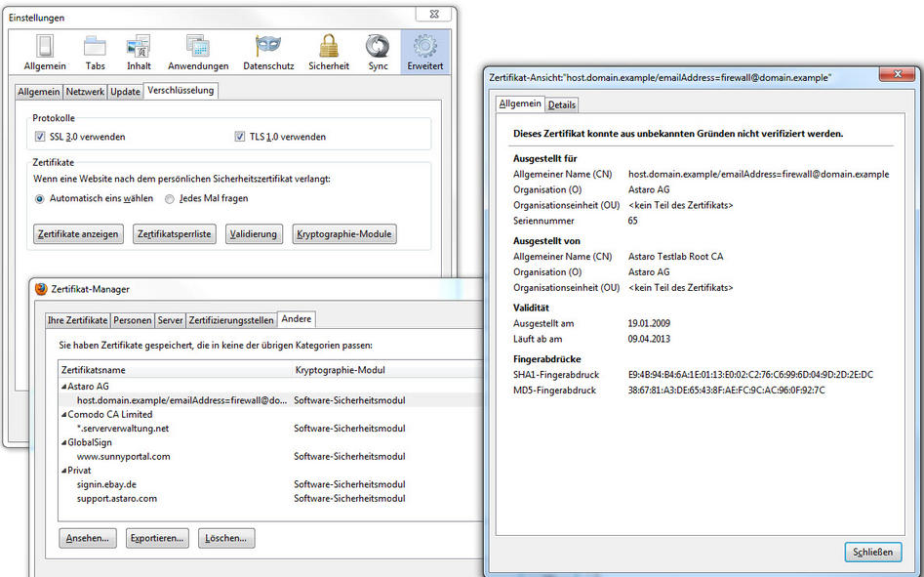Select Automatisch eins wählen radio button

39,199
